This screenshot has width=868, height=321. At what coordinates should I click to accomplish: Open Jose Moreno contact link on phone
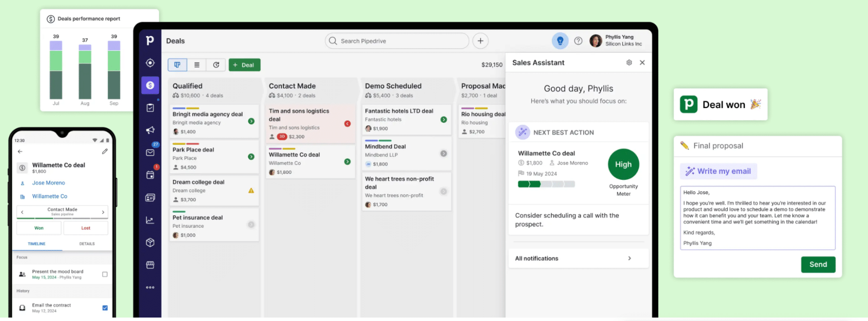(x=48, y=183)
